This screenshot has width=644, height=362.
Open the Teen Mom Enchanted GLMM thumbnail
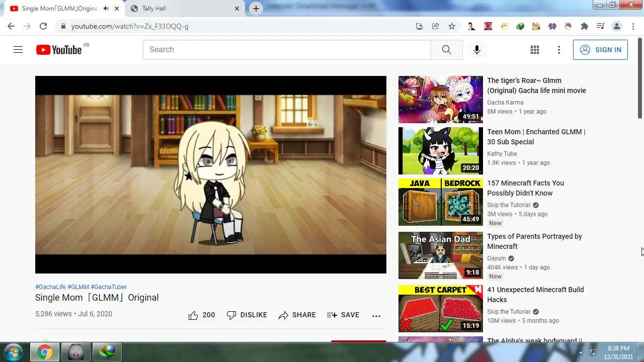click(x=441, y=151)
